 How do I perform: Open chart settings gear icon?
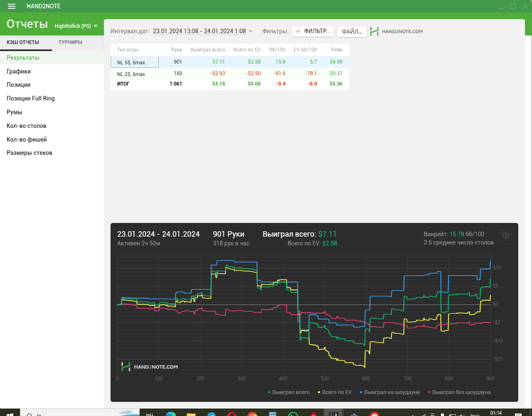pos(506,235)
